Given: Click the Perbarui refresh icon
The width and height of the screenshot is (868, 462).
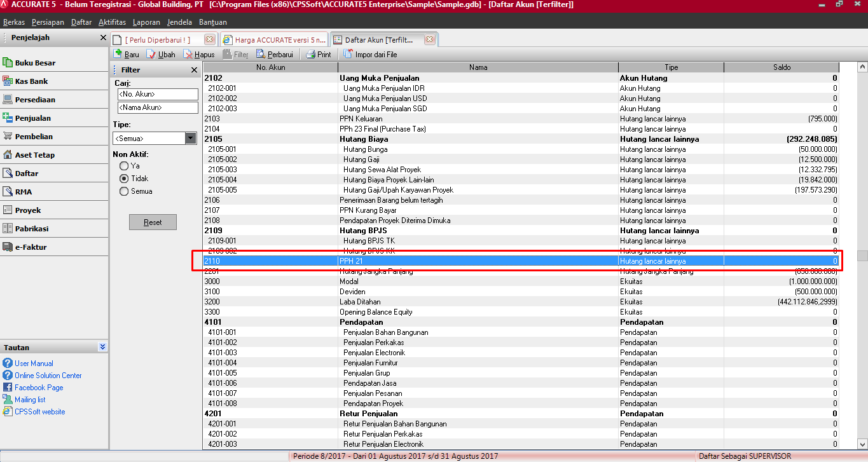Looking at the screenshot, I should [261, 55].
